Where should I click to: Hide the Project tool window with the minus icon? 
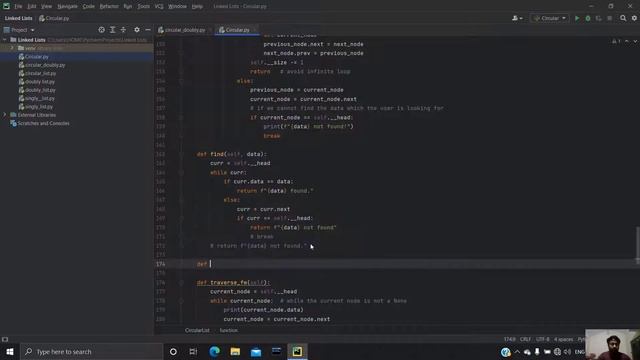tap(148, 30)
